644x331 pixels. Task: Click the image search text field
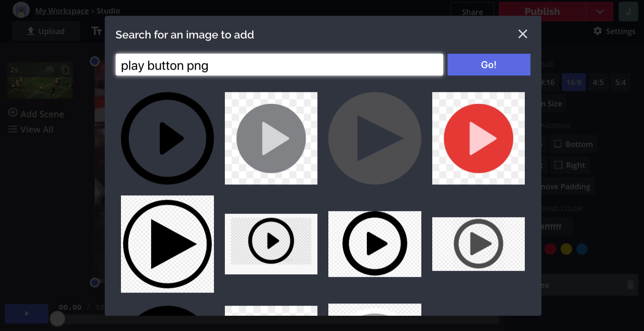point(279,65)
